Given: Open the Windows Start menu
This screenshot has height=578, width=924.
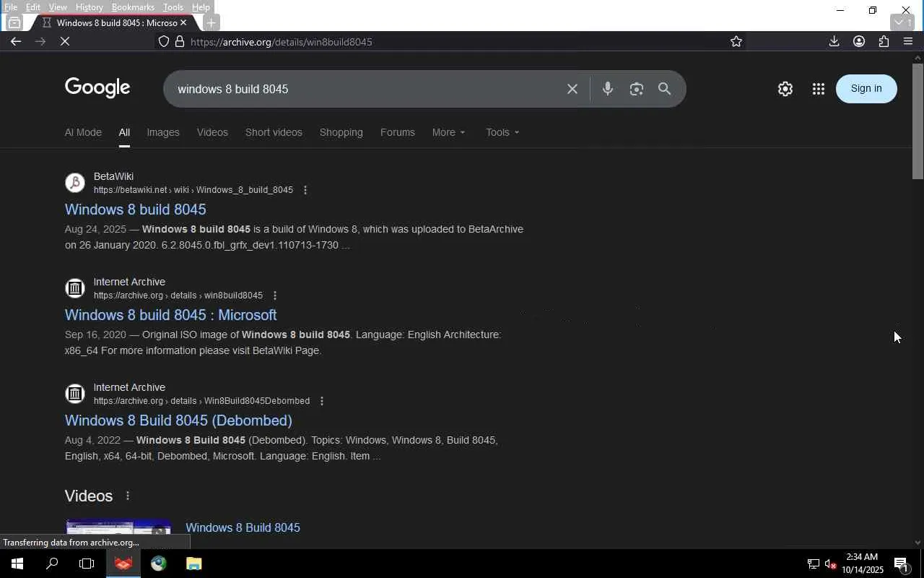Looking at the screenshot, I should tap(17, 564).
